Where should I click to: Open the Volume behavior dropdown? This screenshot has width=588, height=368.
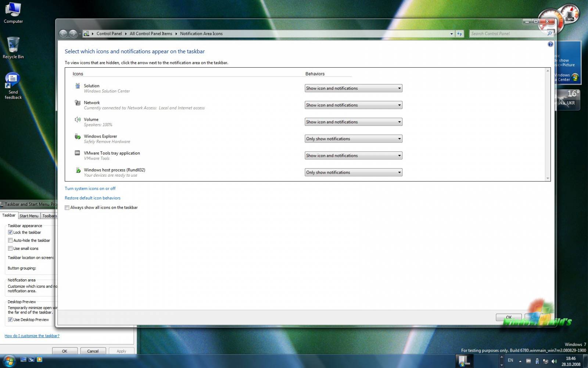click(x=354, y=122)
